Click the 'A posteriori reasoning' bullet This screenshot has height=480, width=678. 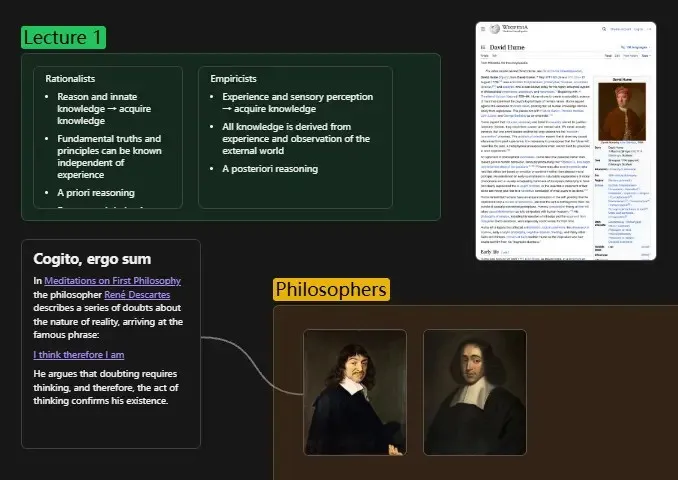tap(270, 169)
